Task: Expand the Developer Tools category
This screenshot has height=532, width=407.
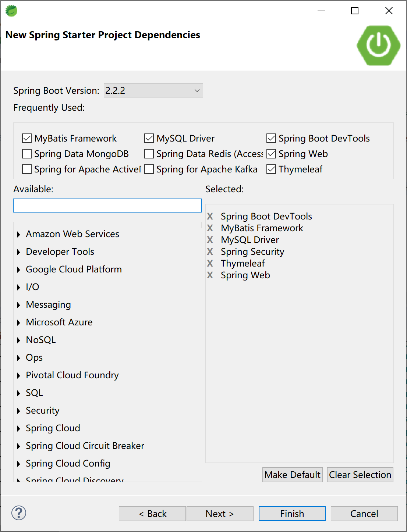Action: 19,252
